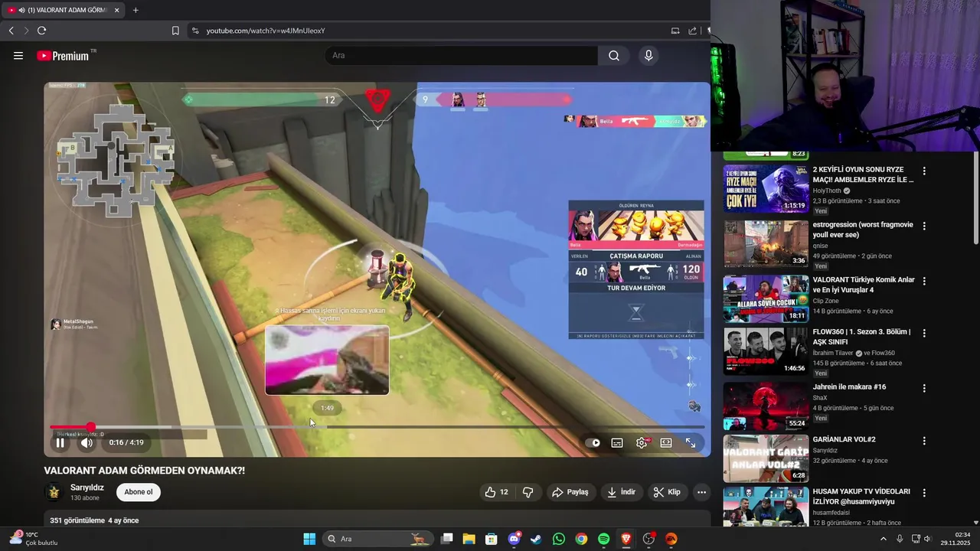Image resolution: width=980 pixels, height=551 pixels.
Task: Open the HolyThoth Ryze video thumbnail
Action: coord(766,188)
